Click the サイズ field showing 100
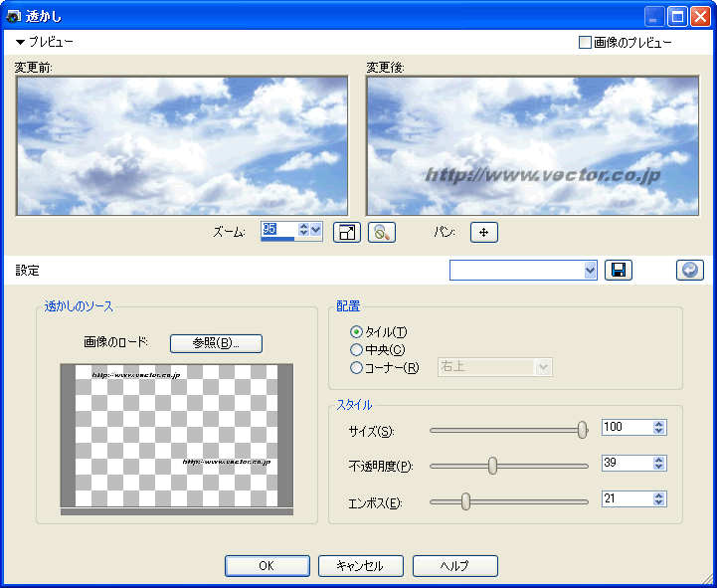Screen dimensions: 717x588 627,428
